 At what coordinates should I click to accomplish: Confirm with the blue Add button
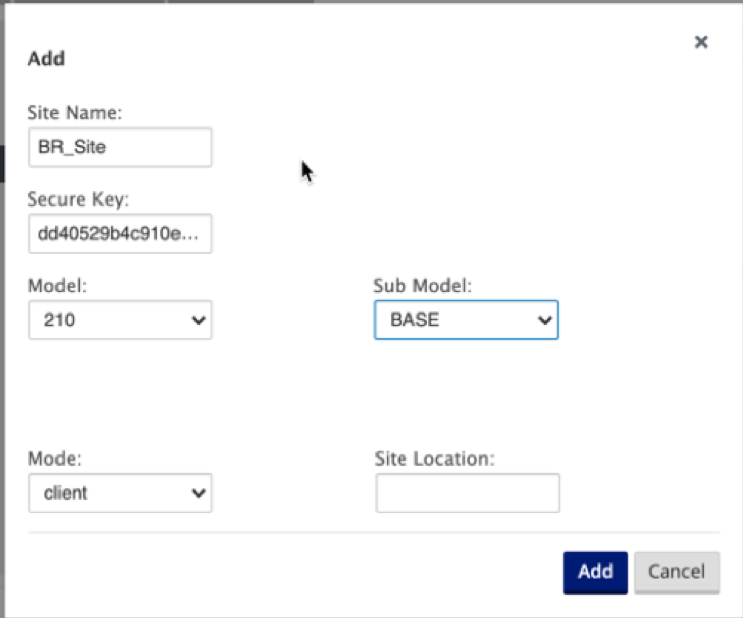(x=595, y=573)
